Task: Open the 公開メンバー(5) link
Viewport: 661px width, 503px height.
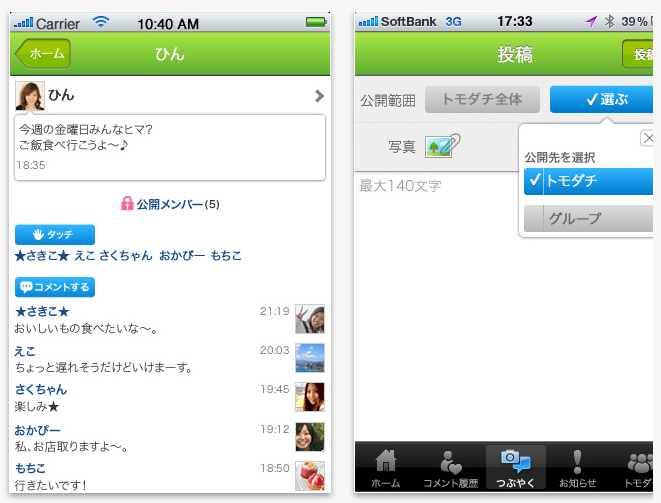Action: [x=177, y=204]
